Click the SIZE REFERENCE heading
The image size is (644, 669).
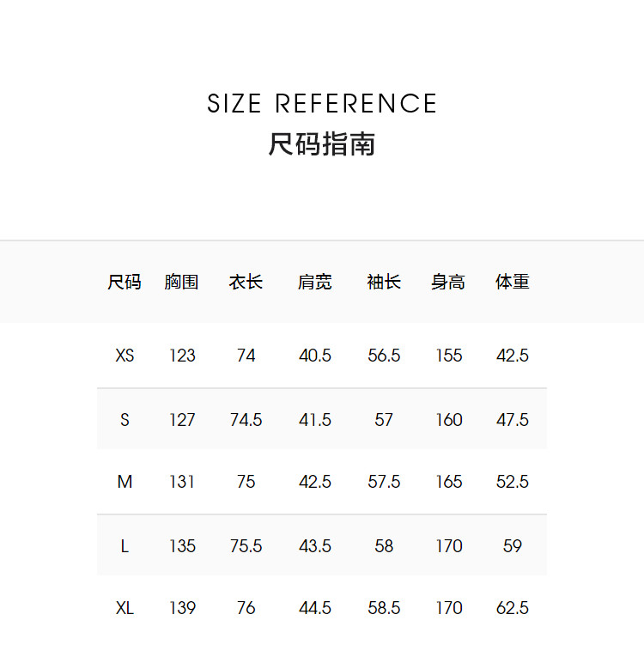click(322, 104)
